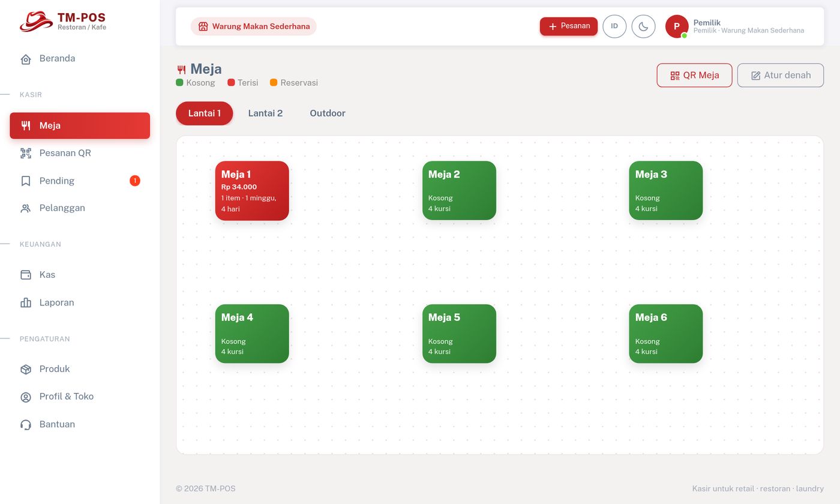Screen dimensions: 840x504
Task: Switch language with the ID button
Action: (x=614, y=26)
